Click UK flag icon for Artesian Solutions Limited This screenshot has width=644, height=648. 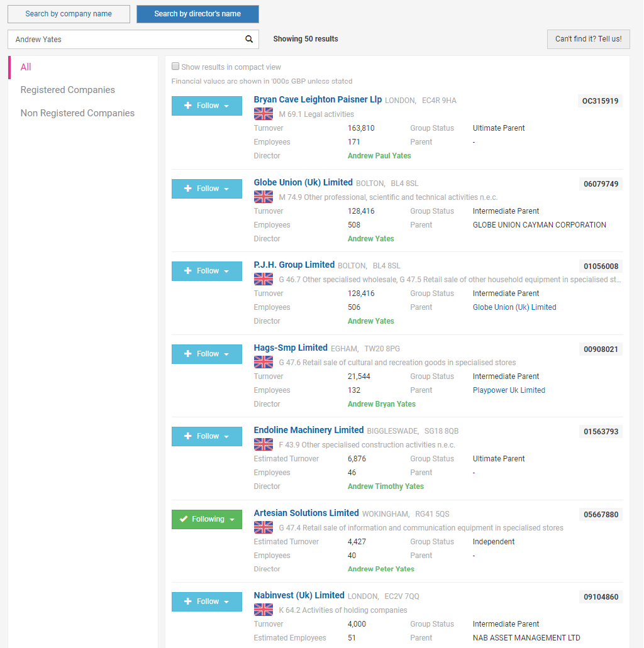(x=264, y=527)
